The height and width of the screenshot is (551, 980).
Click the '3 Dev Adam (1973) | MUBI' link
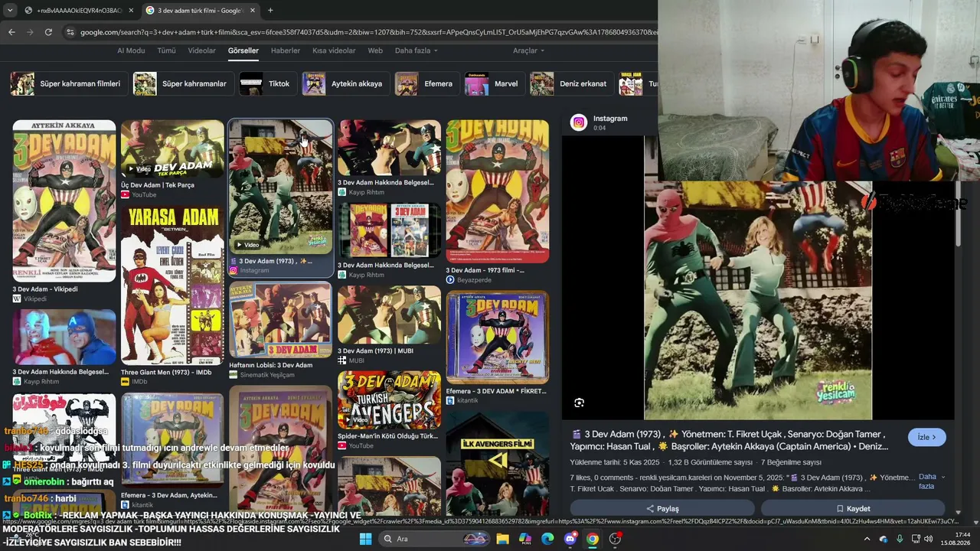(x=375, y=350)
